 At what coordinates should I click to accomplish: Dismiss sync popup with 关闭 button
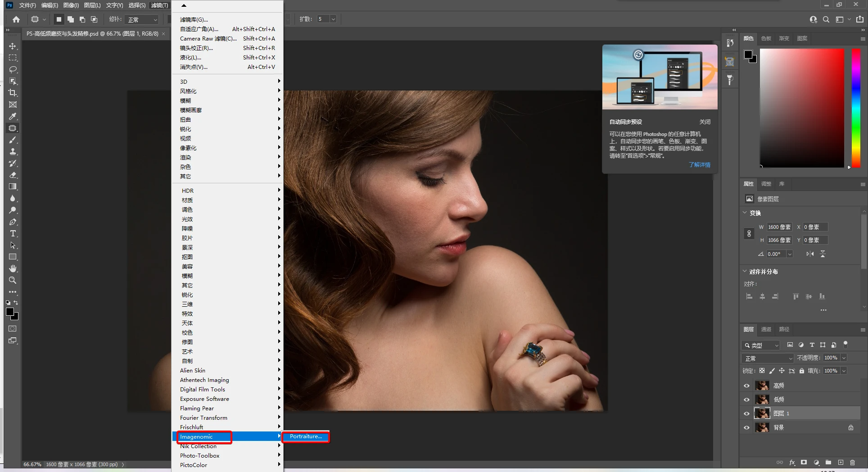[705, 122]
